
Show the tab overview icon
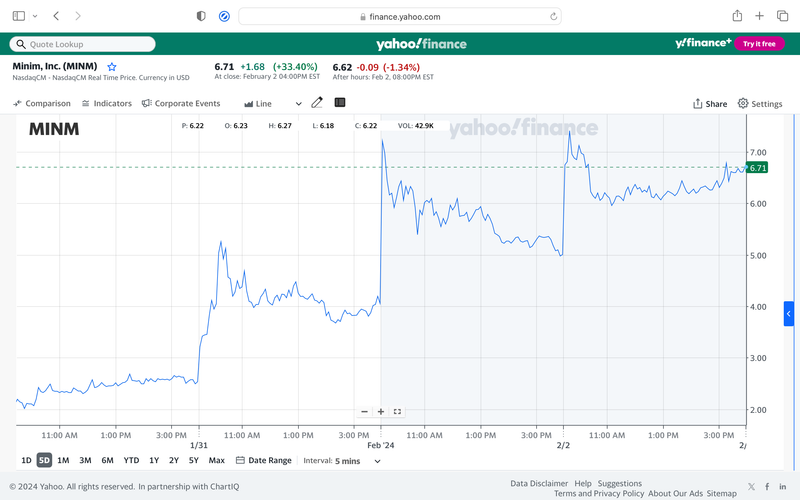[x=782, y=16]
